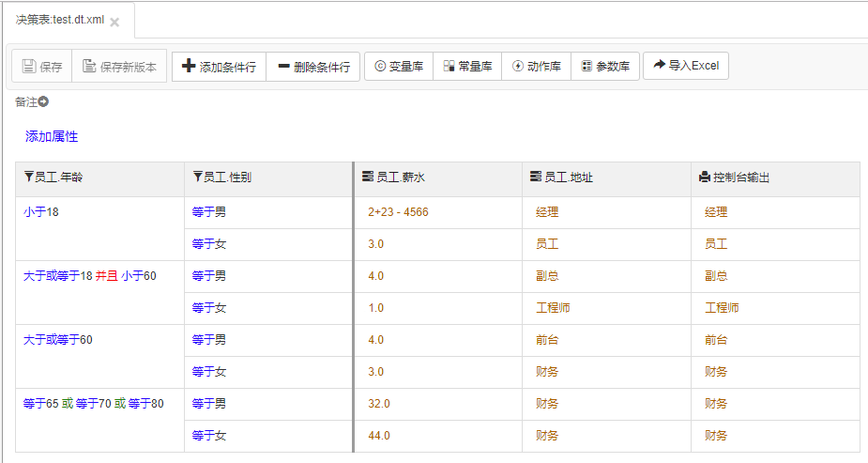Open the constant library (常量库)
Screen dimensions: 868x463
467,67
